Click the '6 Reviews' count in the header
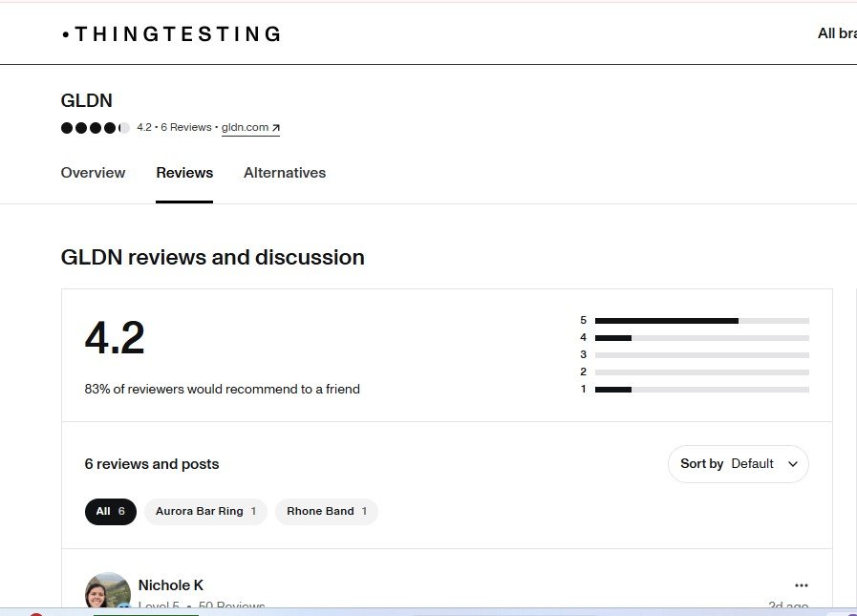The image size is (857, 616). (186, 127)
